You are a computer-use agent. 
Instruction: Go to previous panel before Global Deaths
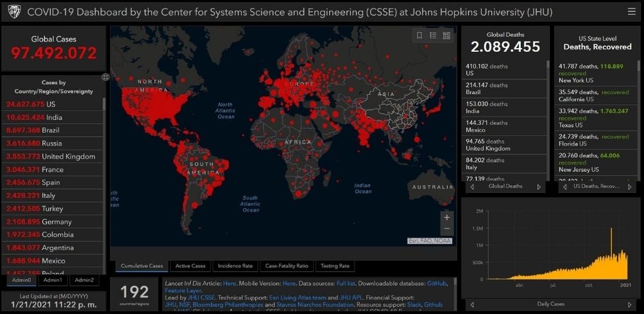[x=473, y=187]
